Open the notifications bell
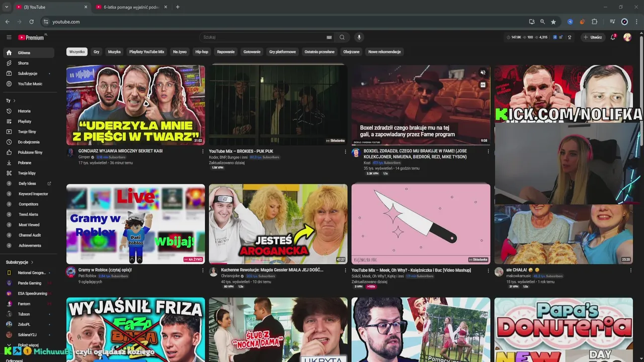This screenshot has height=362, width=644. pyautogui.click(x=613, y=37)
